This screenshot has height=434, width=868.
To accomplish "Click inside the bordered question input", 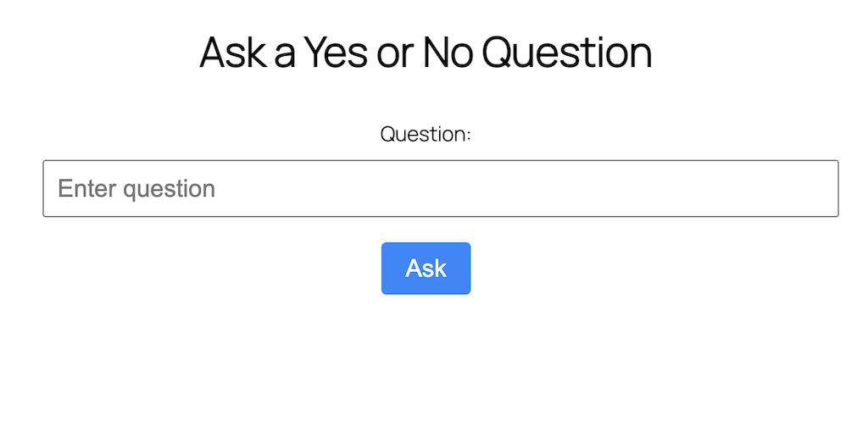I will point(441,188).
